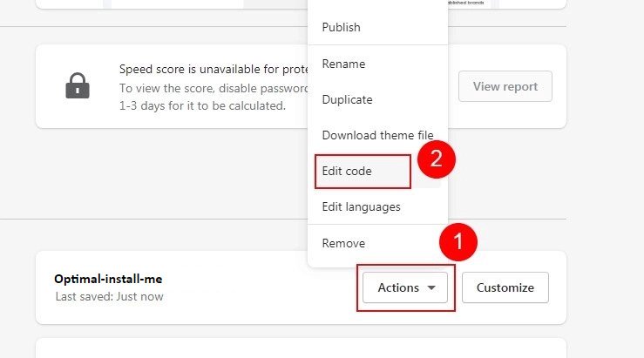Image resolution: width=644 pixels, height=358 pixels.
Task: Open the Actions dropdown for Optimal-install-me
Action: tap(405, 287)
